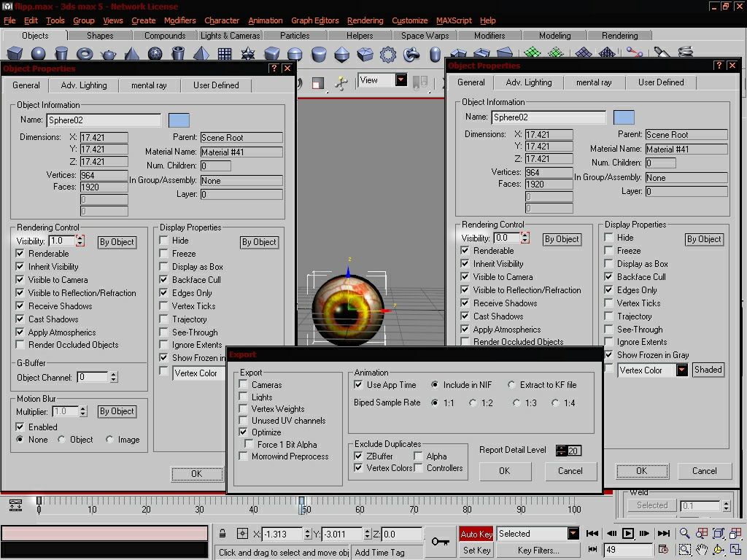This screenshot has height=560, width=747.
Task: Open the Selected key filter dropdown
Action: [x=573, y=533]
